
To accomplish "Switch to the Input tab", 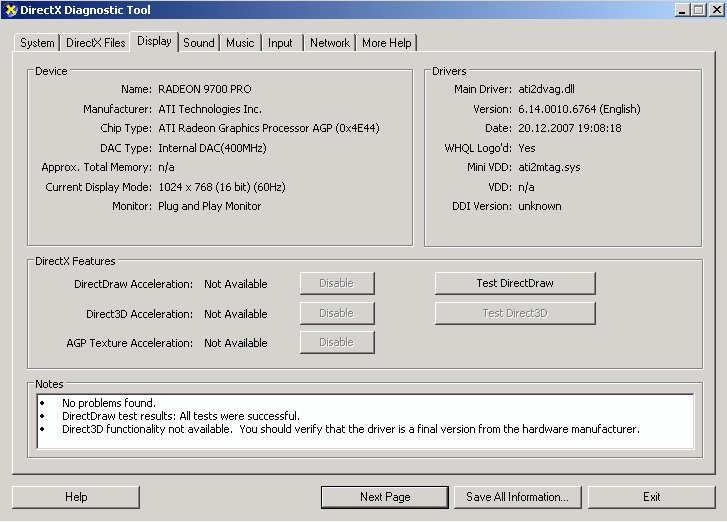I will point(280,43).
